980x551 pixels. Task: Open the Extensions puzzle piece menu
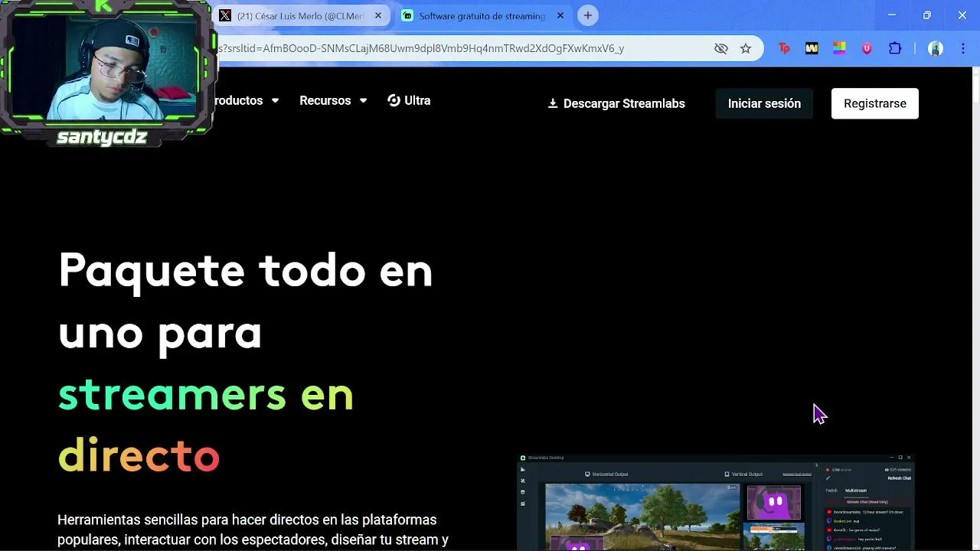(x=895, y=48)
